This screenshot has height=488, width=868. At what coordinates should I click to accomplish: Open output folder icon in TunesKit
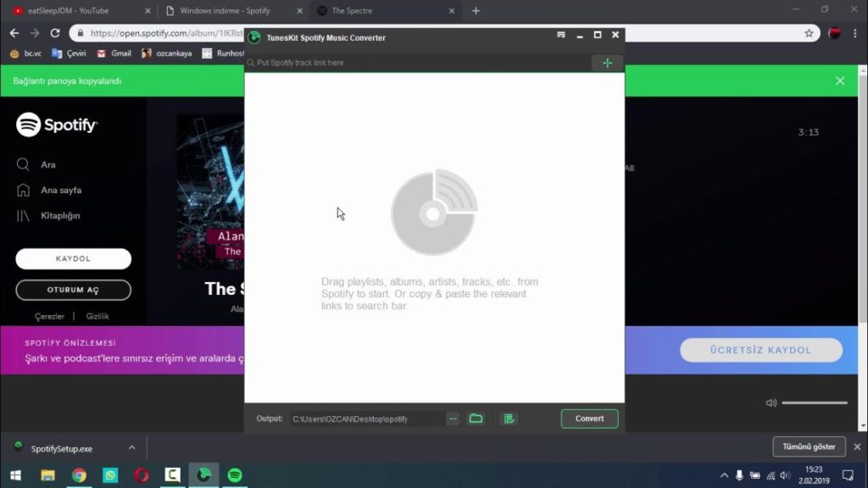[476, 419]
